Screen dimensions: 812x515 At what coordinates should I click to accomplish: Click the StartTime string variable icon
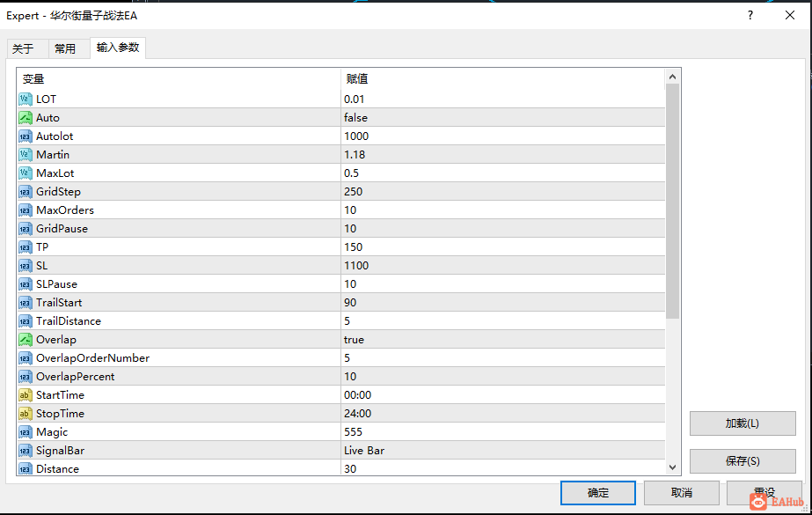coord(25,394)
